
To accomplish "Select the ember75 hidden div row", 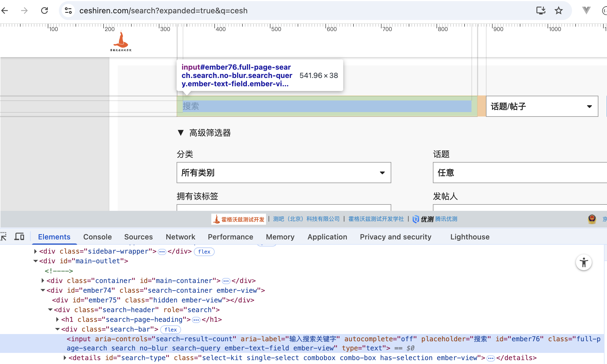I will 153,300.
